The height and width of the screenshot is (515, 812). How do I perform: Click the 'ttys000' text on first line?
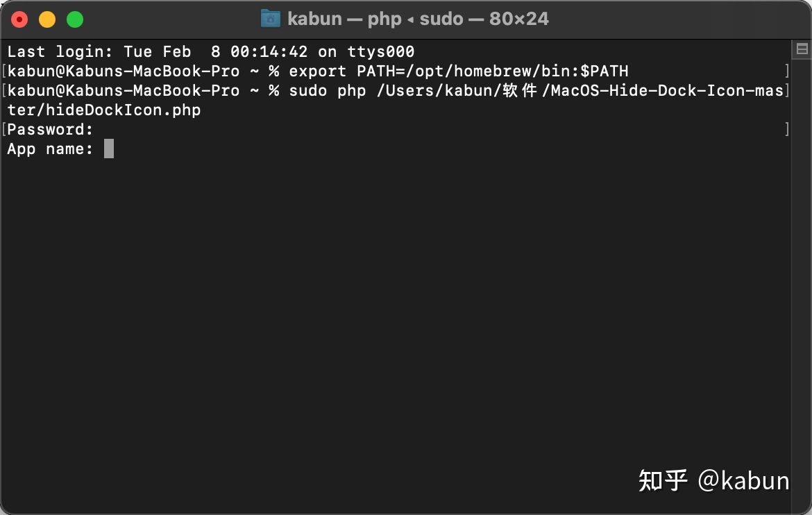pos(381,51)
